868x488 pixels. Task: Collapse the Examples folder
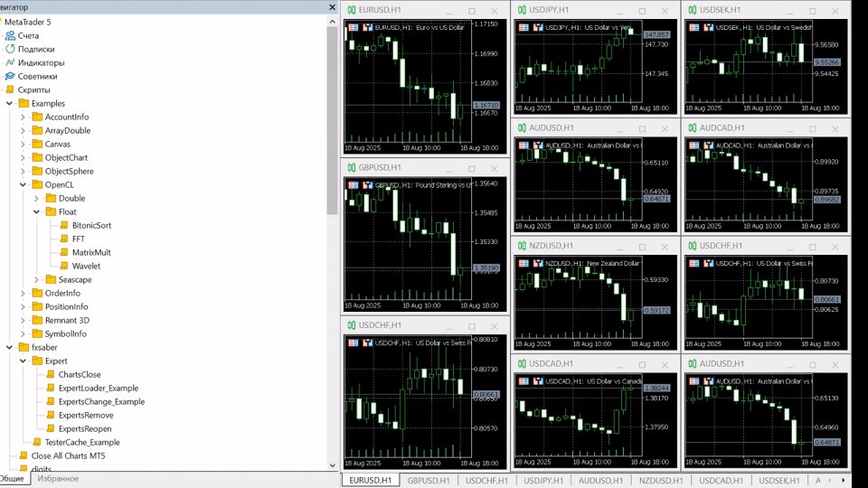pyautogui.click(x=9, y=103)
